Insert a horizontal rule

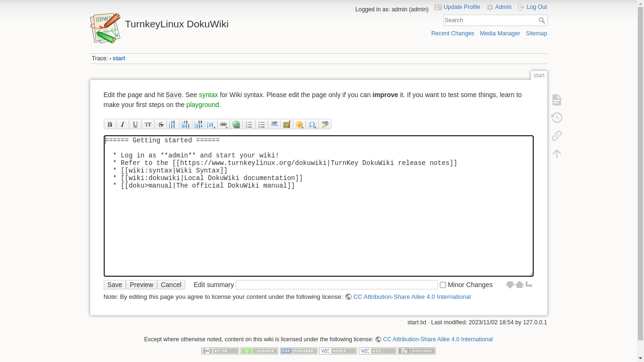click(274, 124)
